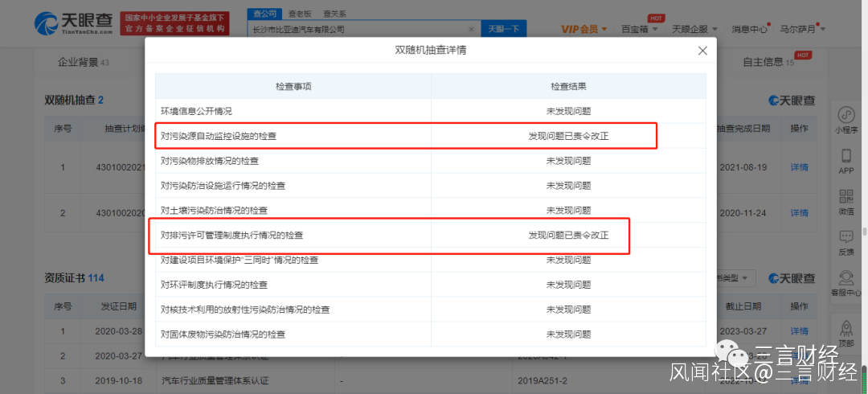Open 详情 for the 2021-08-19 inspection row
The height and width of the screenshot is (394, 868).
pos(799,166)
